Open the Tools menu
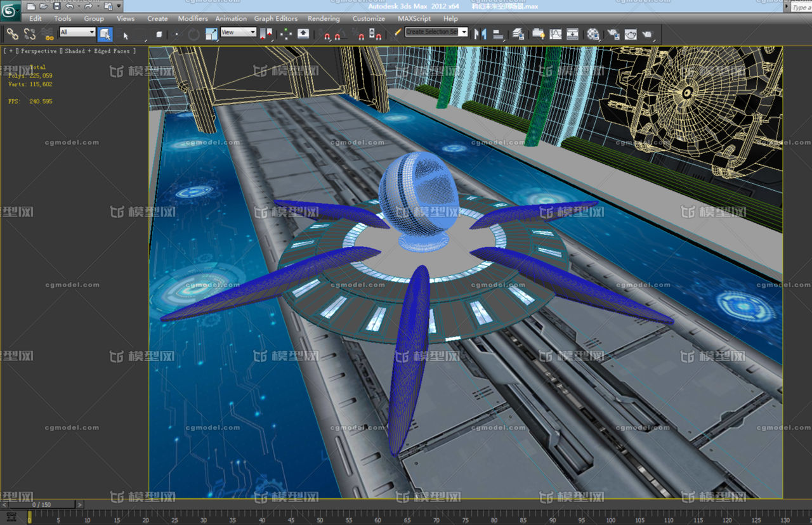 pyautogui.click(x=63, y=18)
